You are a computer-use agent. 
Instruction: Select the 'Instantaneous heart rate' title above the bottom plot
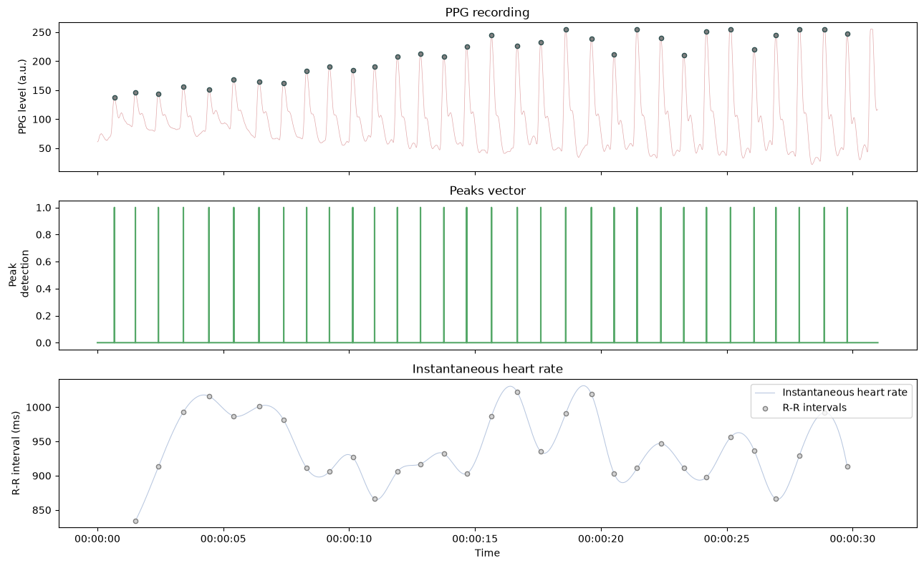(487, 369)
